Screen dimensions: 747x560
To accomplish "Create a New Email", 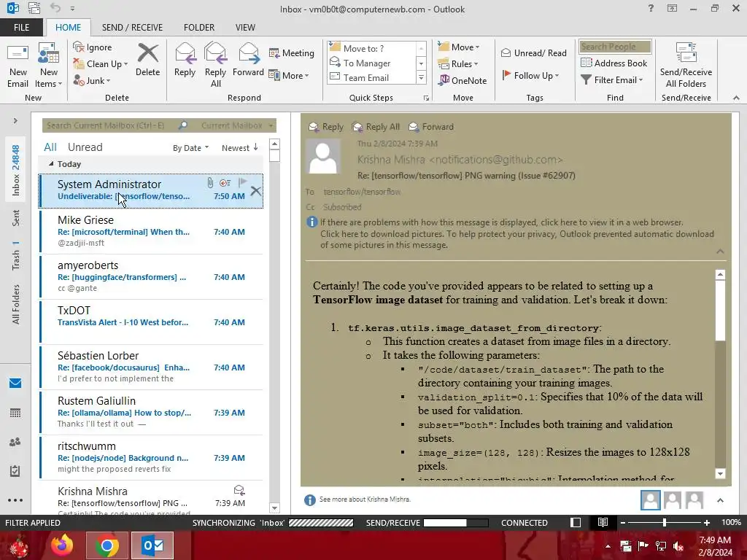I will [x=18, y=66].
